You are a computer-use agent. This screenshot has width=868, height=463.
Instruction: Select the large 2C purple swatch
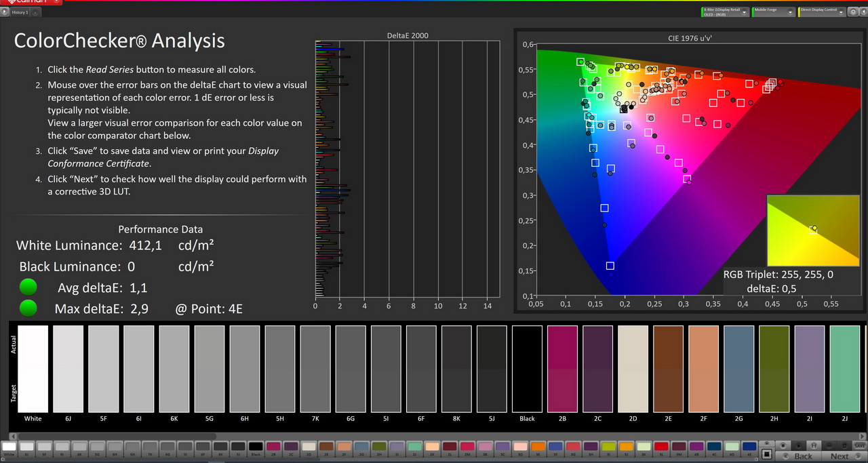point(597,368)
